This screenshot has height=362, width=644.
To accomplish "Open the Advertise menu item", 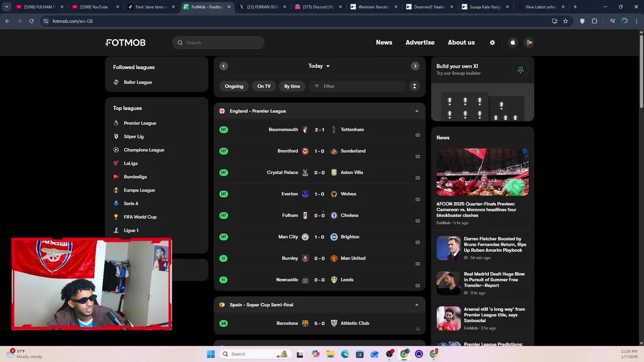I will (x=420, y=43).
